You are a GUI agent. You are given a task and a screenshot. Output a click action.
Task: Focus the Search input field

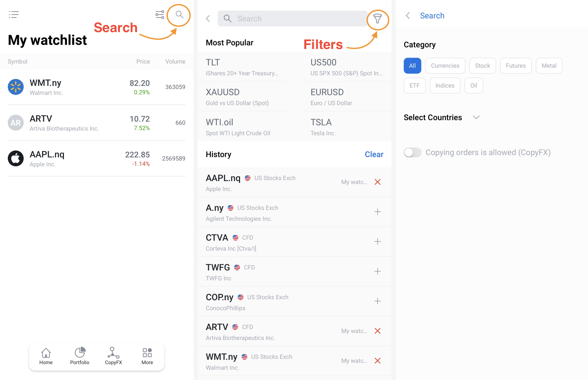coord(292,19)
